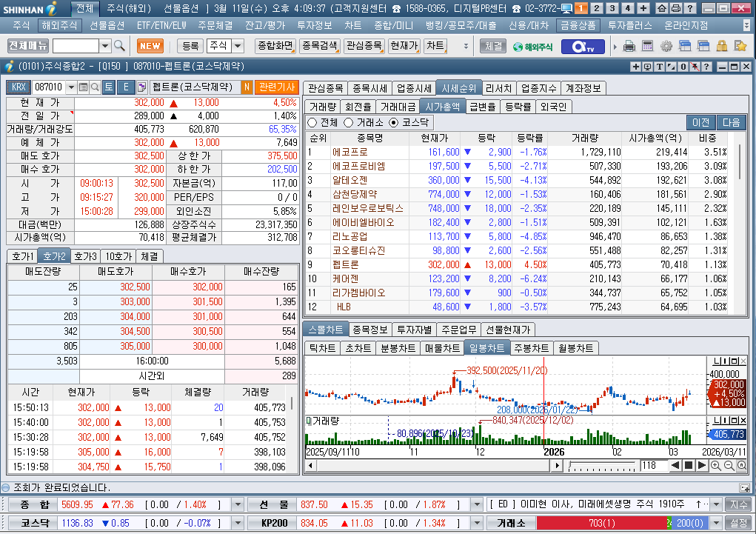
Task: Open the 해외주식 globe shortcut
Action: pyautogui.click(x=533, y=47)
